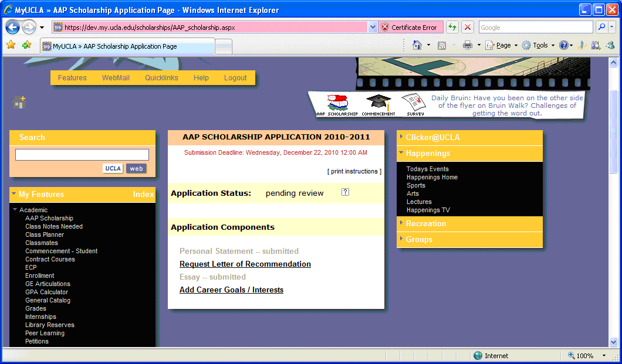Open Quicklinks in the yellow menu bar
Viewport: 622px width, 364px height.
pos(161,78)
